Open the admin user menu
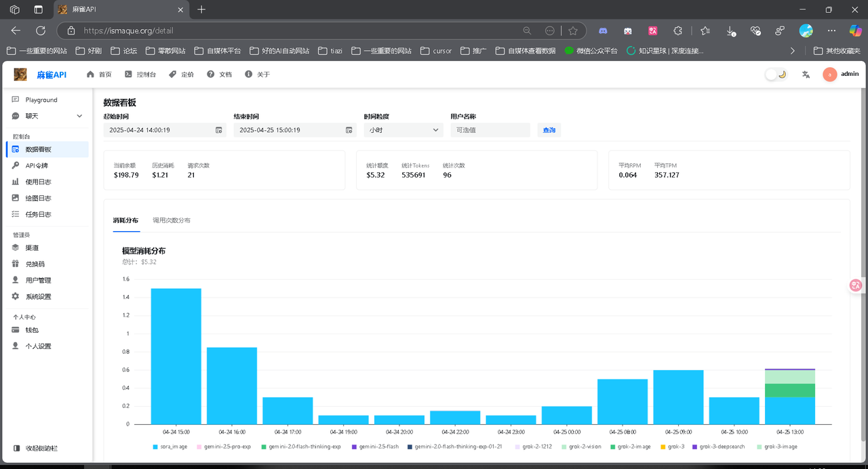Viewport: 868px width, 469px height. [x=841, y=75]
